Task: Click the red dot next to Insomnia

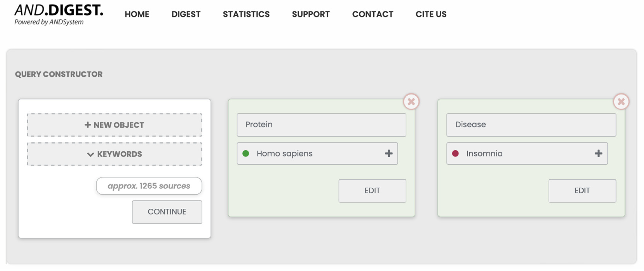Action: [455, 153]
